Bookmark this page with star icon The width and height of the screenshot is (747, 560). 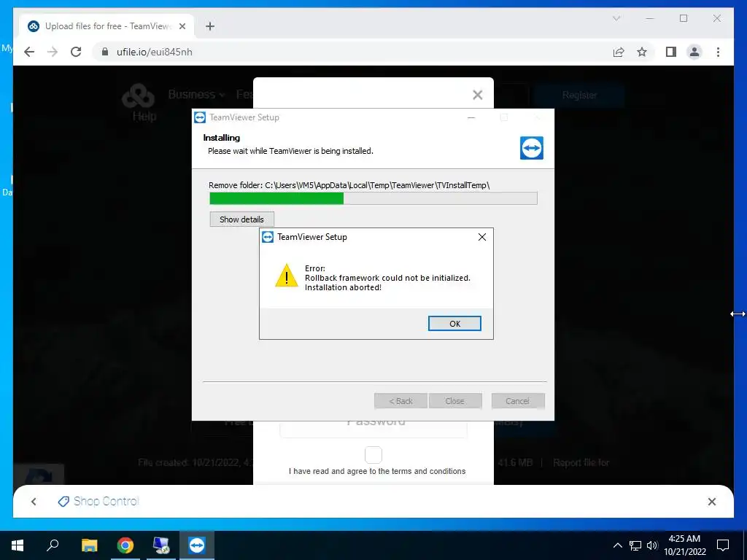click(x=642, y=52)
